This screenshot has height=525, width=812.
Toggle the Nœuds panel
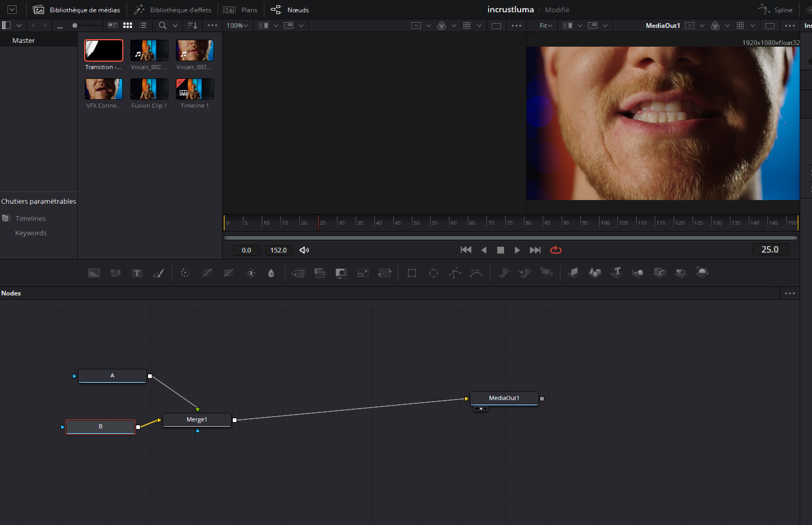(290, 10)
